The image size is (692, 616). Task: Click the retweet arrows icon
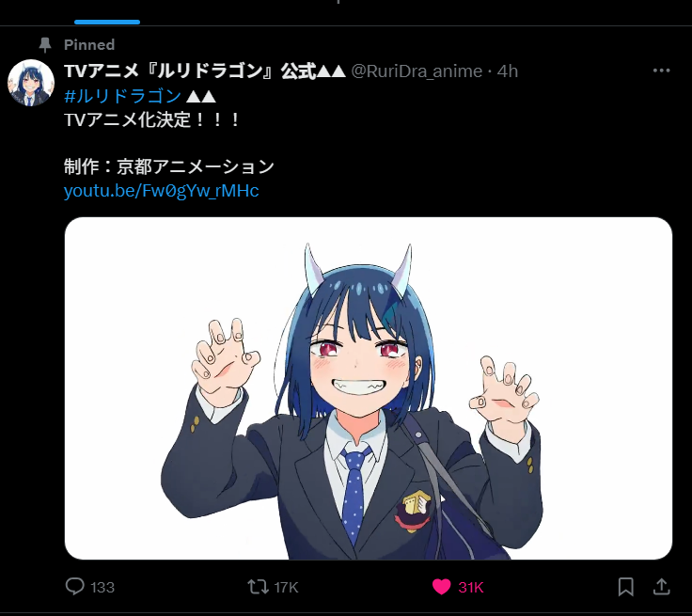(x=258, y=587)
